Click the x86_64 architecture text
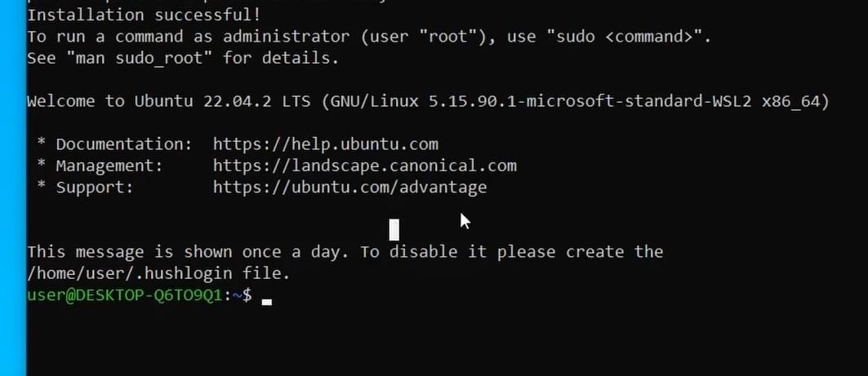This screenshot has width=868, height=376. [x=791, y=102]
